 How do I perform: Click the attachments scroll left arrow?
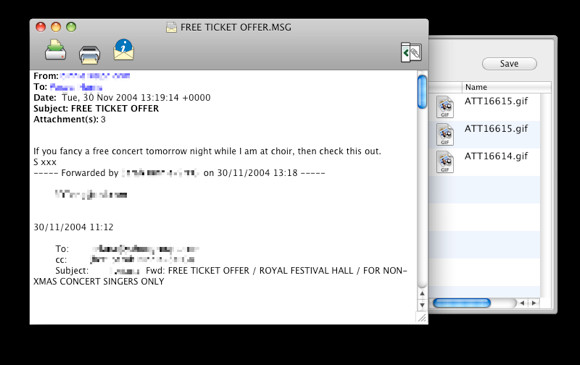tap(522, 303)
